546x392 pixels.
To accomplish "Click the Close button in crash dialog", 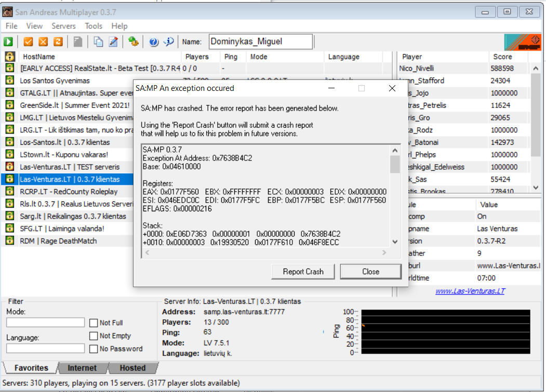I will pyautogui.click(x=370, y=272).
